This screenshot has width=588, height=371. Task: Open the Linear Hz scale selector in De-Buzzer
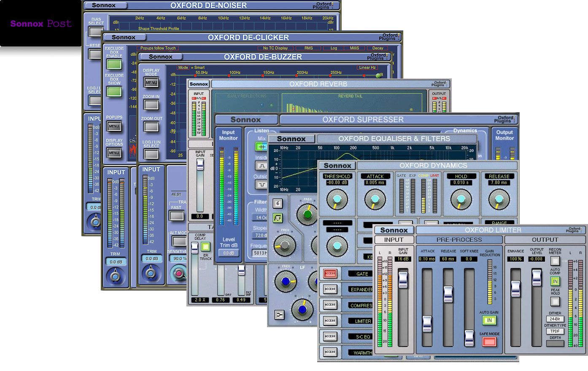367,68
